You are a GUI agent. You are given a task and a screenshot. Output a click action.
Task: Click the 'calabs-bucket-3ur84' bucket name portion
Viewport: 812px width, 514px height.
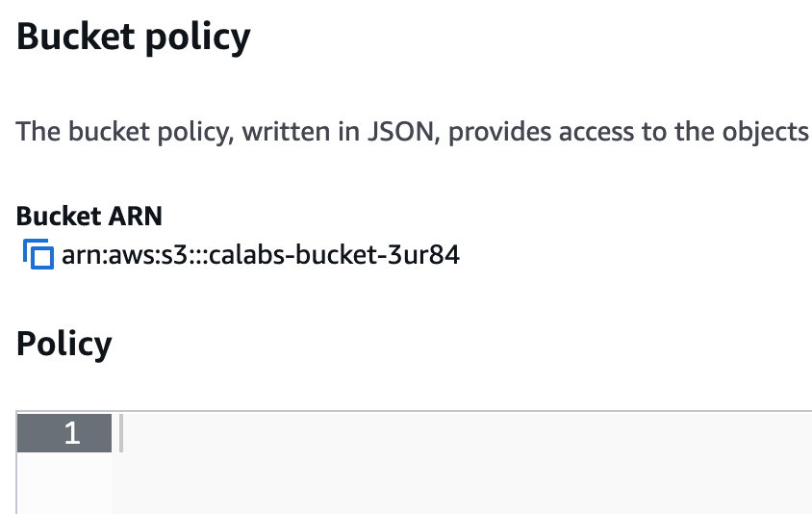click(x=334, y=255)
